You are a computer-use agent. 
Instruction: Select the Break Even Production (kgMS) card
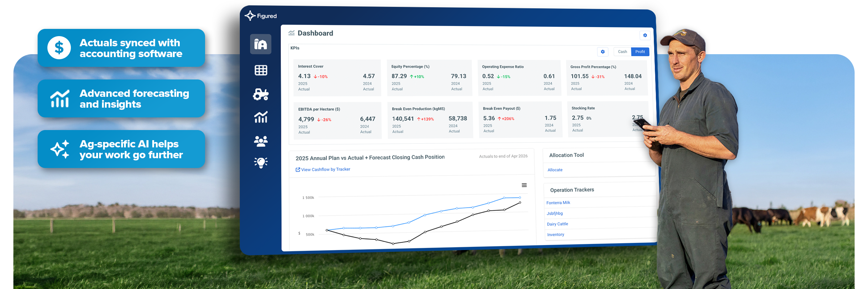pyautogui.click(x=430, y=120)
